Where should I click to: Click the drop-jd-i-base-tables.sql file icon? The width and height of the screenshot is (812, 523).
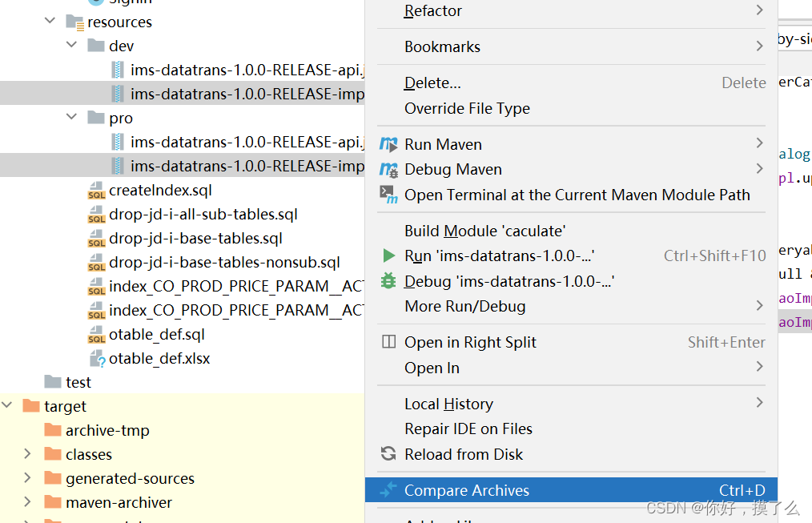pos(96,238)
